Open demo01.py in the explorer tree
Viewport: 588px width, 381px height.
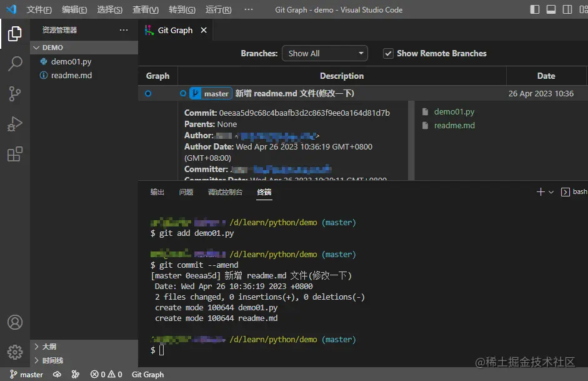coord(71,61)
